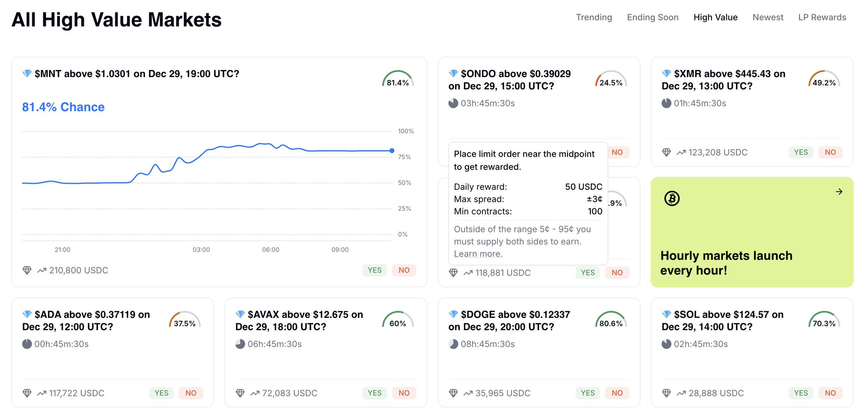Click the blue diamond icon beside $ONDO title
868x414 pixels.
(x=453, y=74)
